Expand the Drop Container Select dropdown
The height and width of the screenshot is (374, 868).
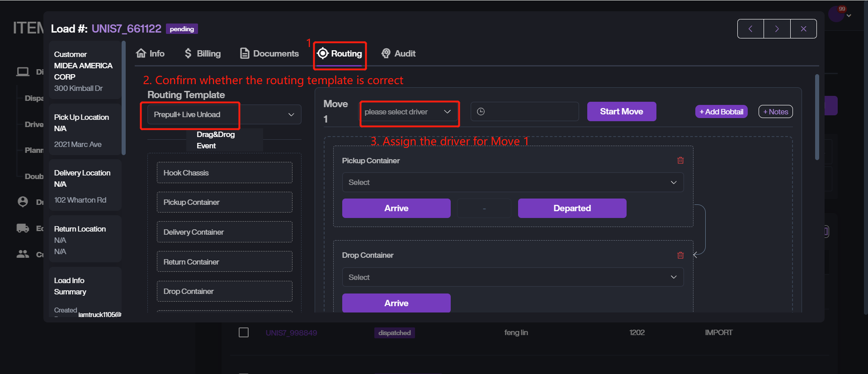point(512,277)
